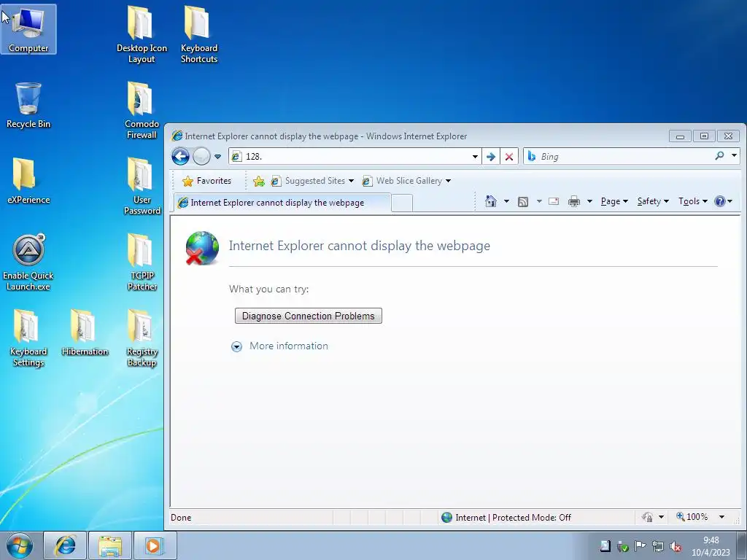This screenshot has width=747, height=560.
Task: Click the address bar containing 128.
Action: (355, 156)
